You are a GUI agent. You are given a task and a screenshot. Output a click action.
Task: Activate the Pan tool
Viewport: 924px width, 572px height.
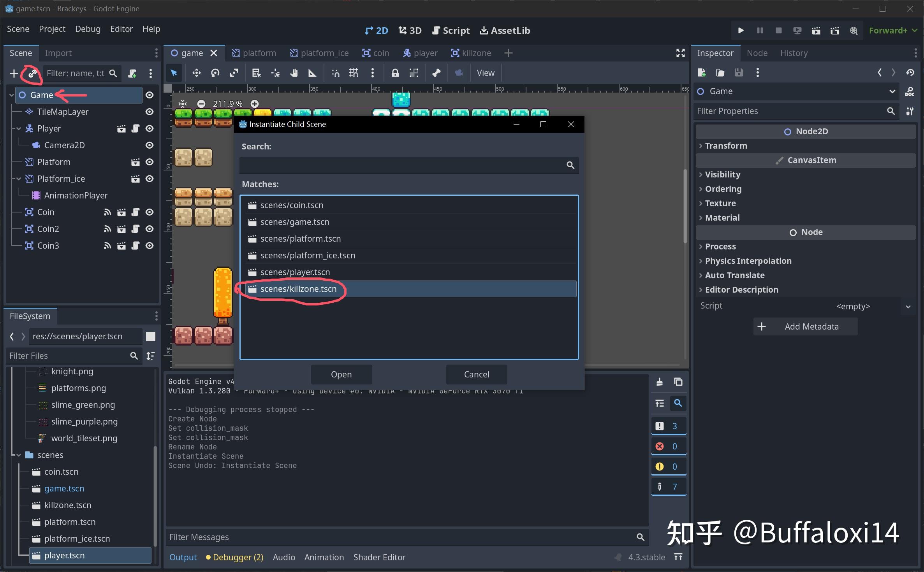[294, 73]
